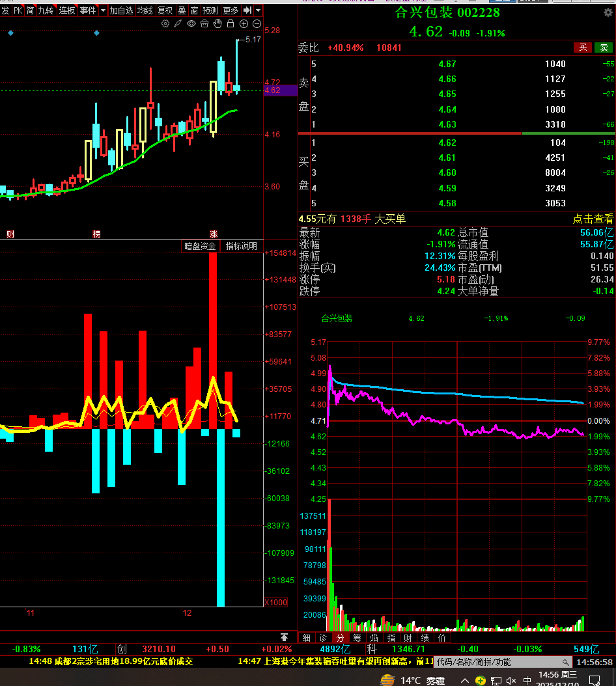The image size is (616, 686).
Task: Zoom out with minus circle icon
Action: tap(257, 23)
